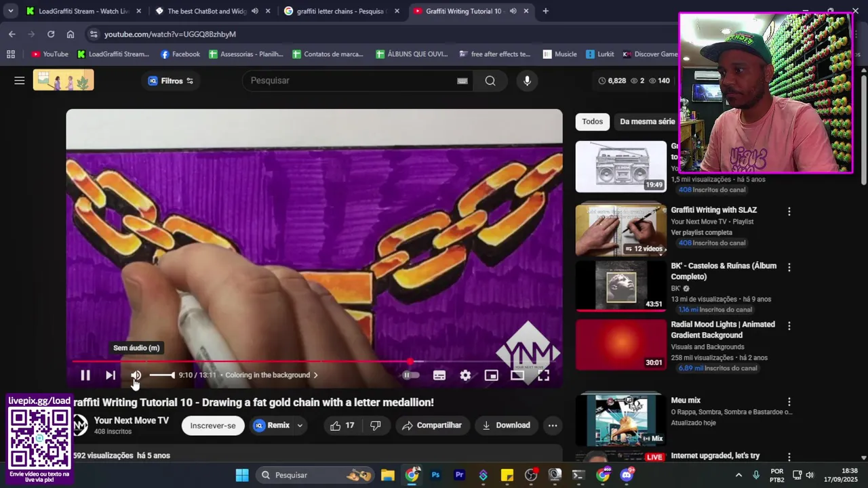Open the Windows Start menu
868x488 pixels.
point(242,475)
